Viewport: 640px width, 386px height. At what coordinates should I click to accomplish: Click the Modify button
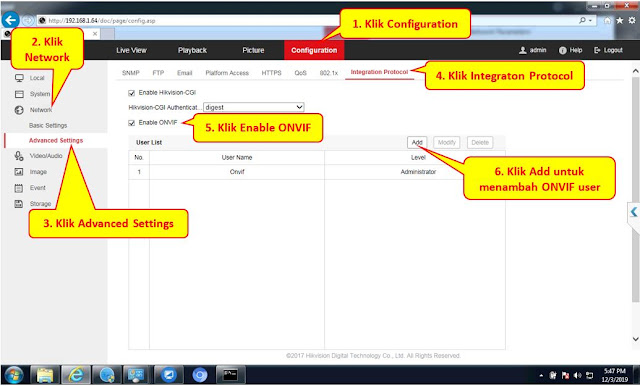coord(447,142)
